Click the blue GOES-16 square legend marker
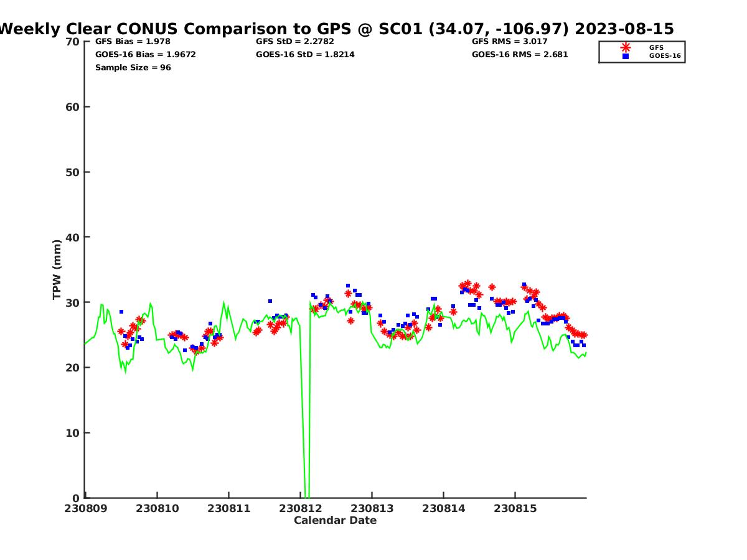 (625, 56)
